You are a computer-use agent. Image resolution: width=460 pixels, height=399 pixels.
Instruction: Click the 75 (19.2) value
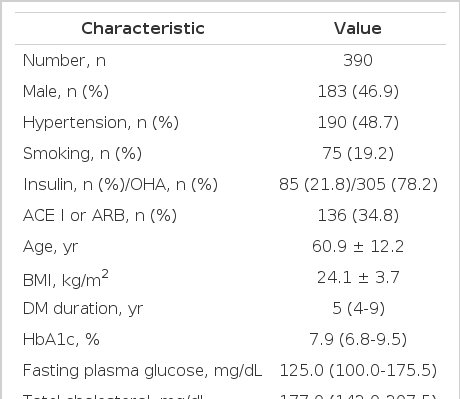[358, 154]
